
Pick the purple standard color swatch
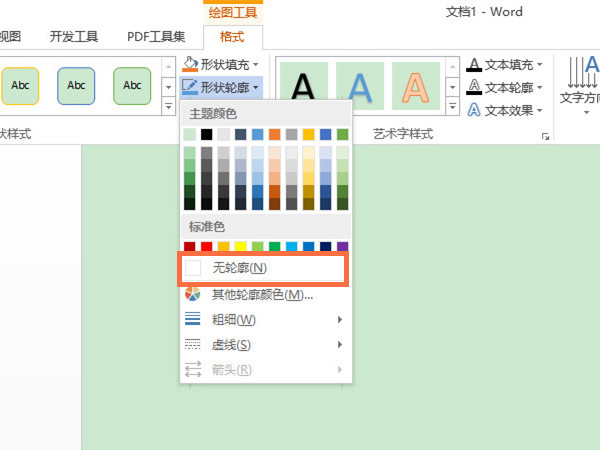click(x=342, y=247)
